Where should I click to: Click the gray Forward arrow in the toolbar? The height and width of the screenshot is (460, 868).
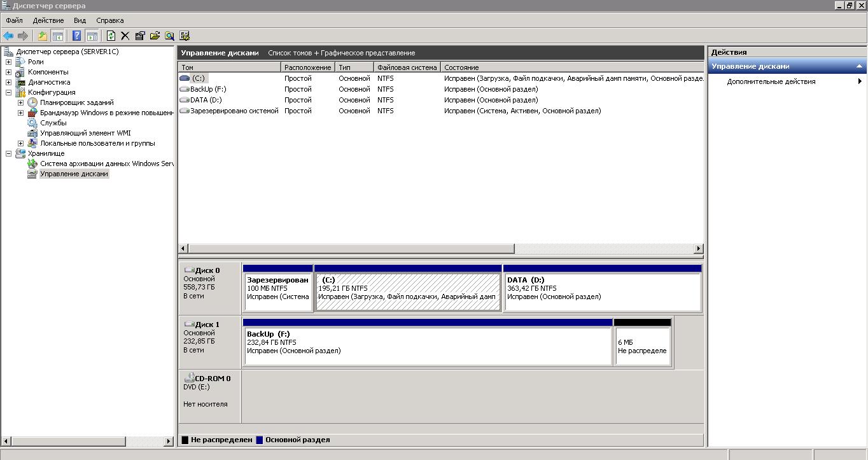(x=23, y=36)
